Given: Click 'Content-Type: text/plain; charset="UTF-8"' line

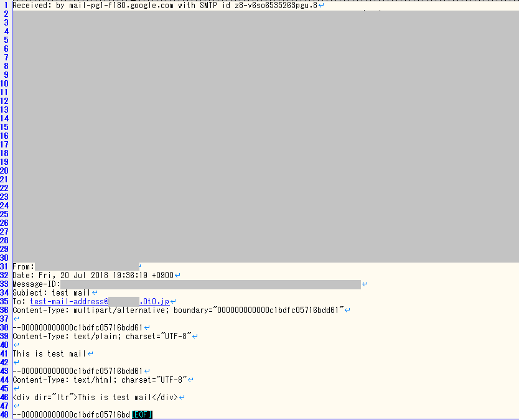Looking at the screenshot, I should [102, 336].
